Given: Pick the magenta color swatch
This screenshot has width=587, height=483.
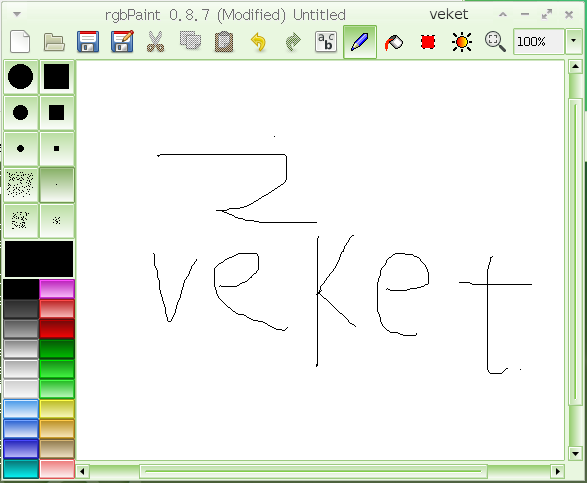Looking at the screenshot, I should 57,289.
